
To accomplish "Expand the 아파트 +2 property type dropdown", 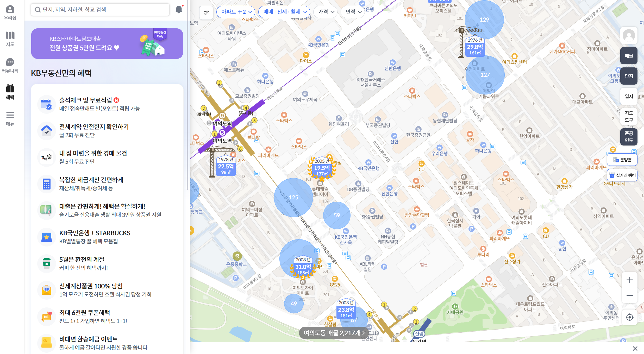I will (x=236, y=12).
